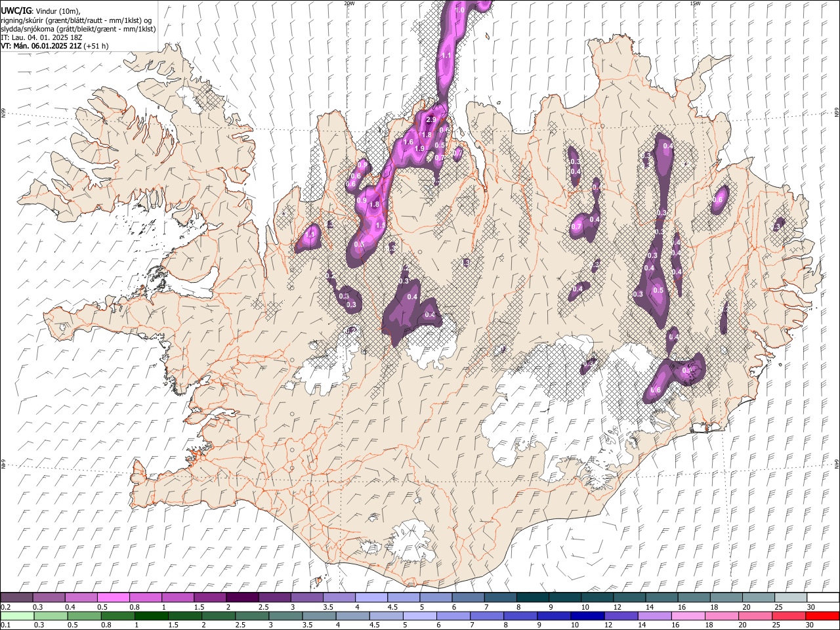The height and width of the screenshot is (630, 840).
Task: Click the dark gray-purple 0.2 swatch in top legend
Action: click(x=17, y=598)
